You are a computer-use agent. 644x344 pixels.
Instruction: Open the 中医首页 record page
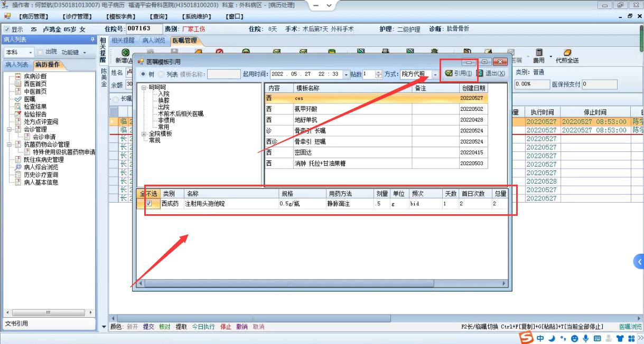coord(35,91)
